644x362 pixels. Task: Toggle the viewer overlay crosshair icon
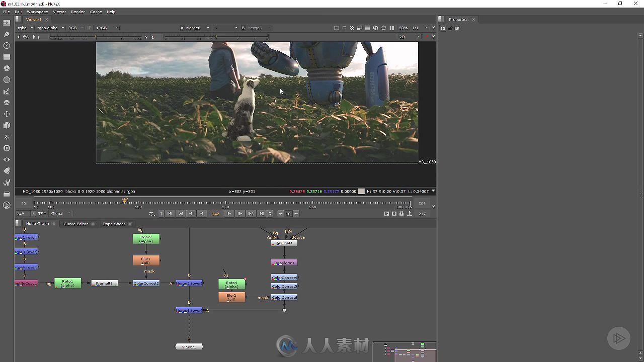point(384,28)
